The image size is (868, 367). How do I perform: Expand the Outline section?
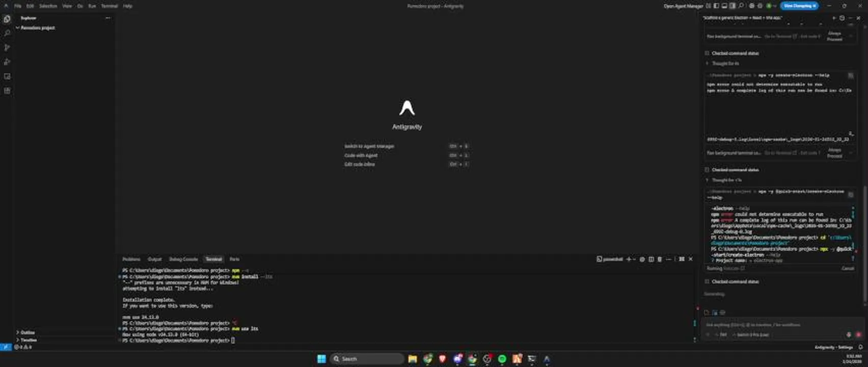pos(27,332)
